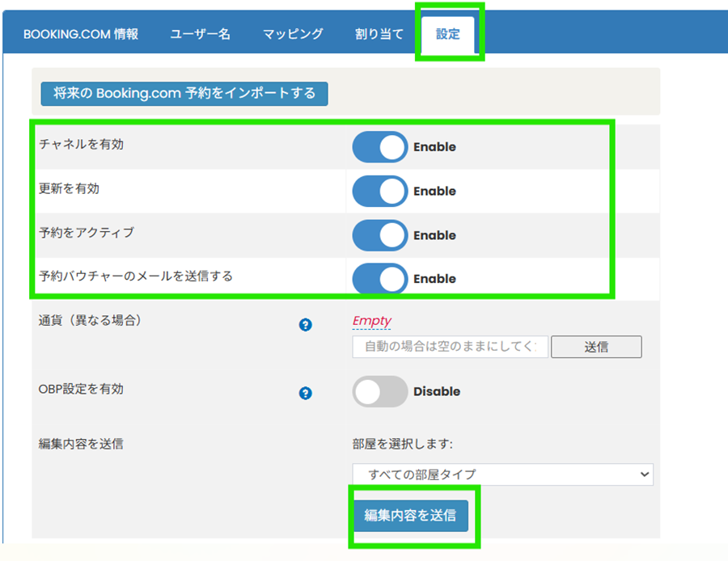Screen dimensions: 728x561
Task: Click the red Empty currency link
Action: pyautogui.click(x=372, y=321)
